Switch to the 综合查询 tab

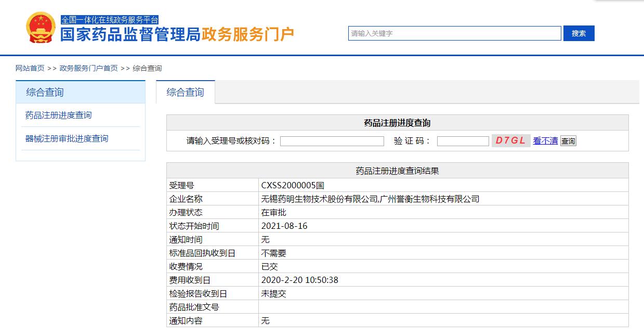(185, 92)
